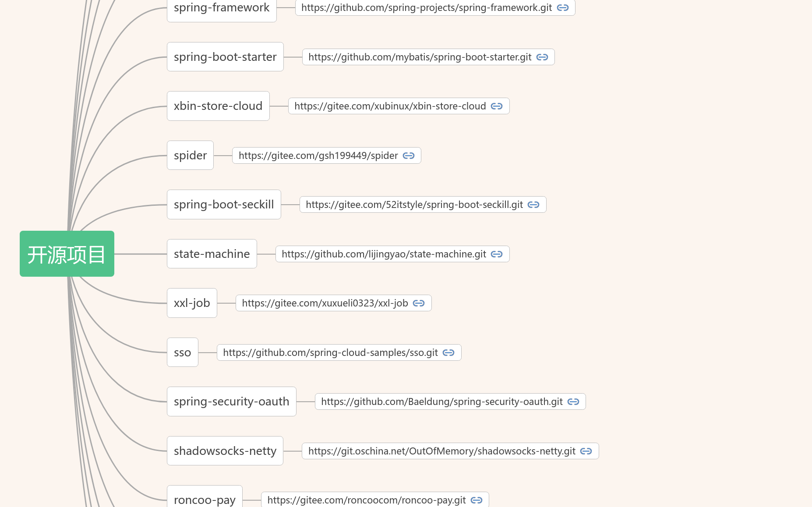Click link icon next to xxl-job URL
Screen dimensions: 812x507
[x=419, y=303]
